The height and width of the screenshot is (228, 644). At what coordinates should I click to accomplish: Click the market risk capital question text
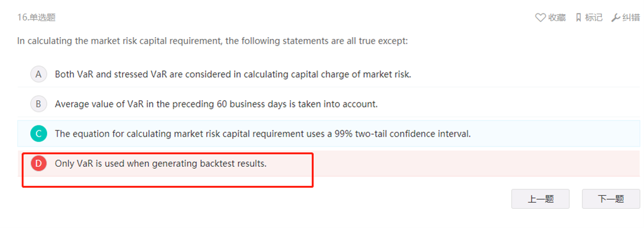tap(212, 41)
